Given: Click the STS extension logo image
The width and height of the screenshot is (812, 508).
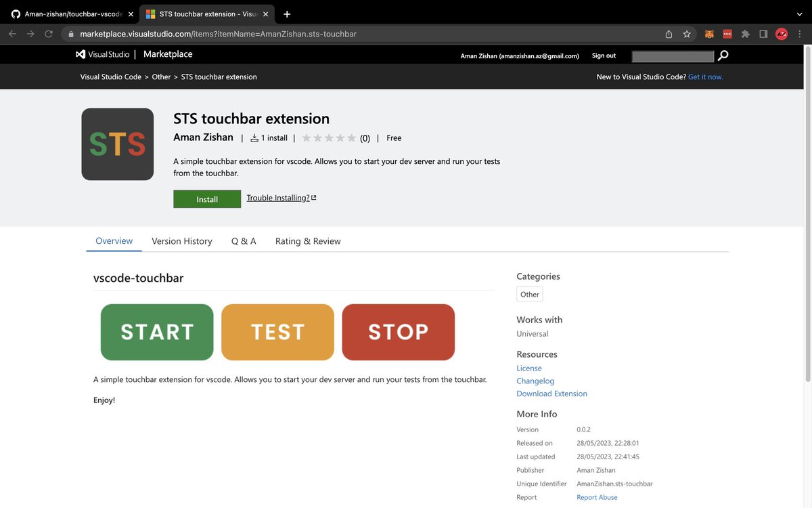Looking at the screenshot, I should point(118,144).
